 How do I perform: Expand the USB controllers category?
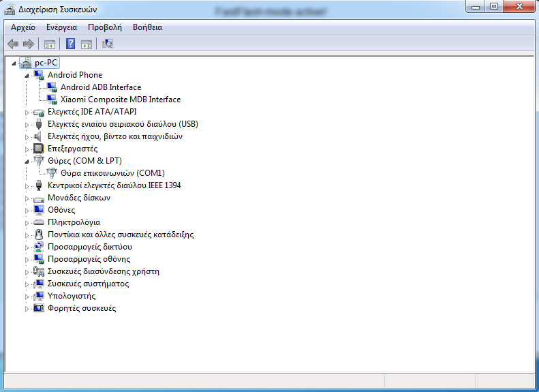tap(27, 125)
